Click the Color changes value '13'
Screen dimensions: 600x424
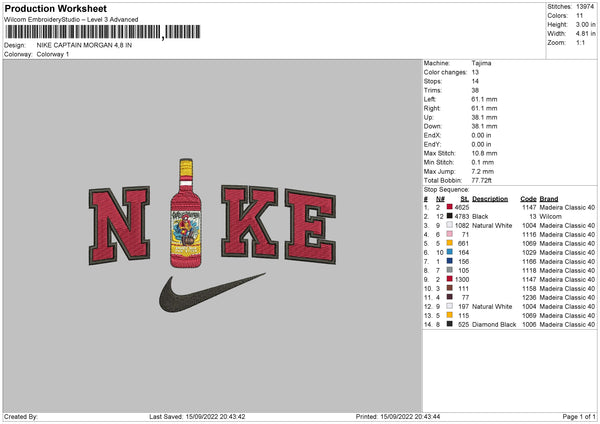(x=475, y=72)
